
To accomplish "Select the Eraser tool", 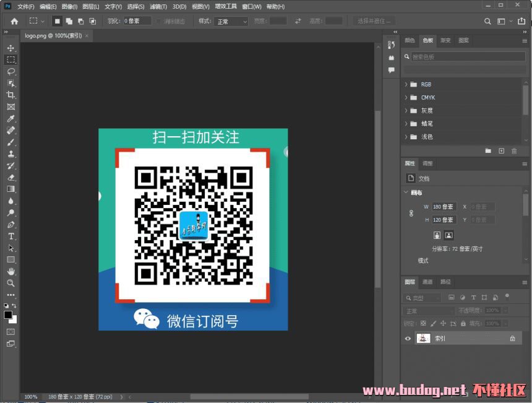I will coord(11,177).
